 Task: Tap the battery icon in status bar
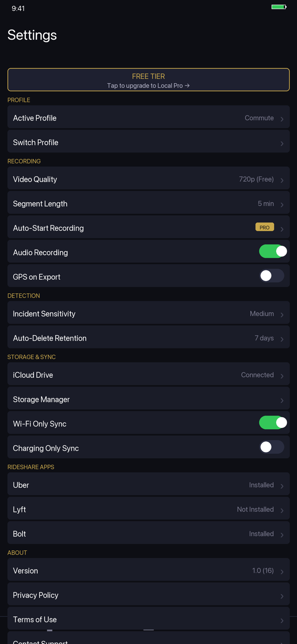(279, 7)
